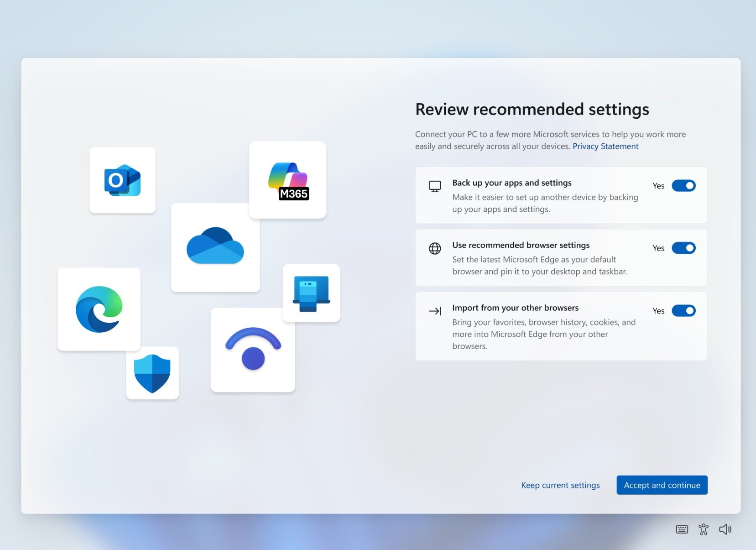Click the Outlook app icon

[122, 180]
